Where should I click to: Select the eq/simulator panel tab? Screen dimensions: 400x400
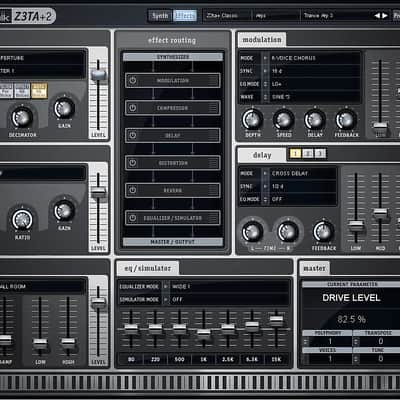pos(147,268)
